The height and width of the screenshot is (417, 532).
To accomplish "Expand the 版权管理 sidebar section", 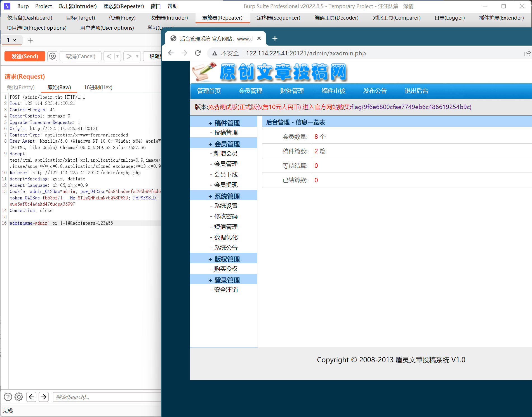I will (210, 259).
